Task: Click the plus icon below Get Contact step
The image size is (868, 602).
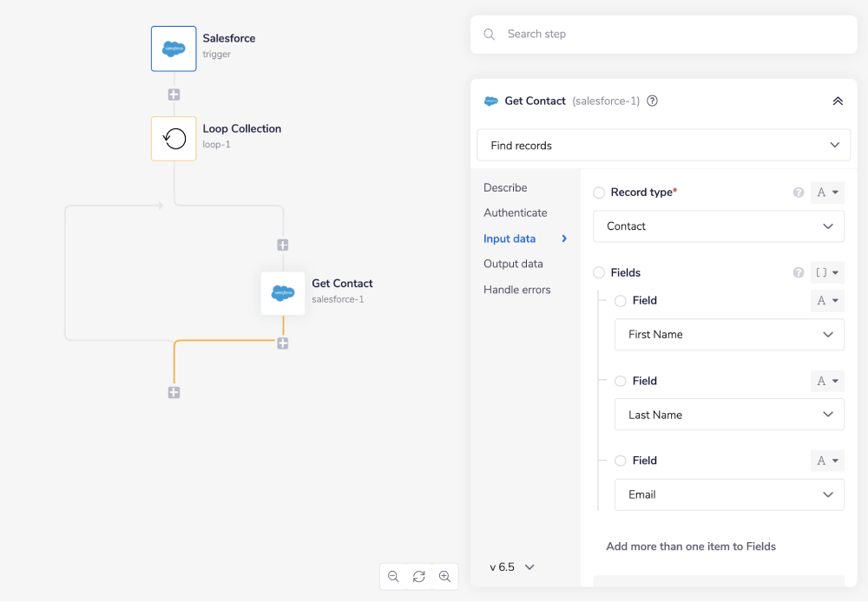Action: [x=282, y=344]
